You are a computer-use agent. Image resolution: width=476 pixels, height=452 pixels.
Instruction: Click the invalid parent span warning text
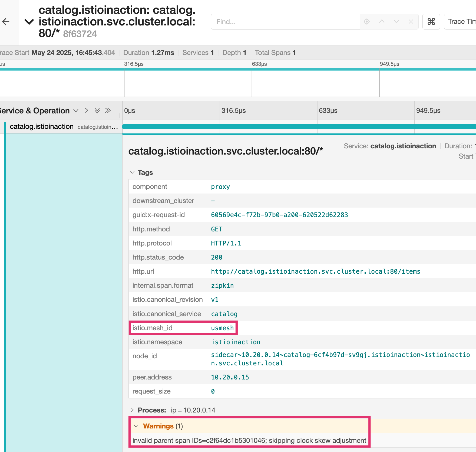(x=249, y=440)
